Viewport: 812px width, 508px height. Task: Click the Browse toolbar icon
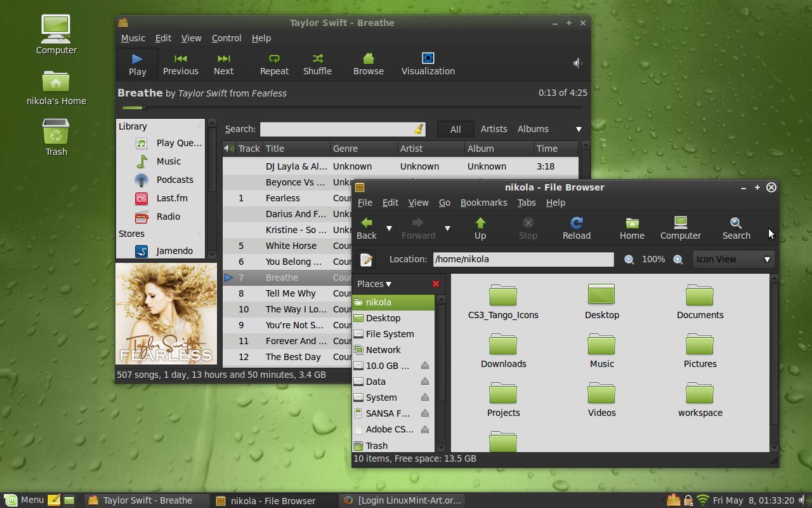click(x=368, y=65)
